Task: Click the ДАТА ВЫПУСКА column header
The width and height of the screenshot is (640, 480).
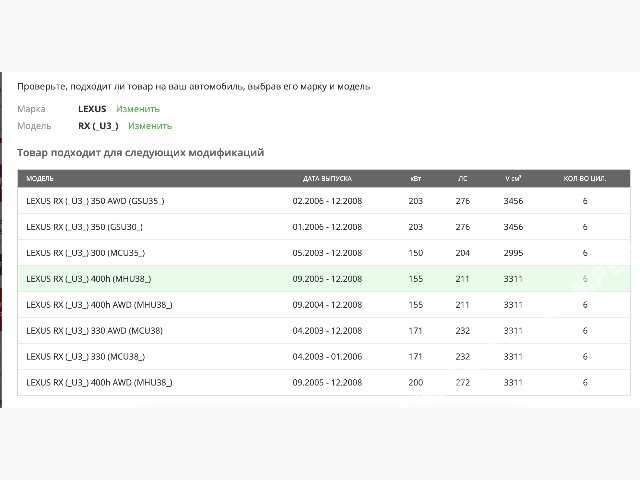Action: [327, 178]
